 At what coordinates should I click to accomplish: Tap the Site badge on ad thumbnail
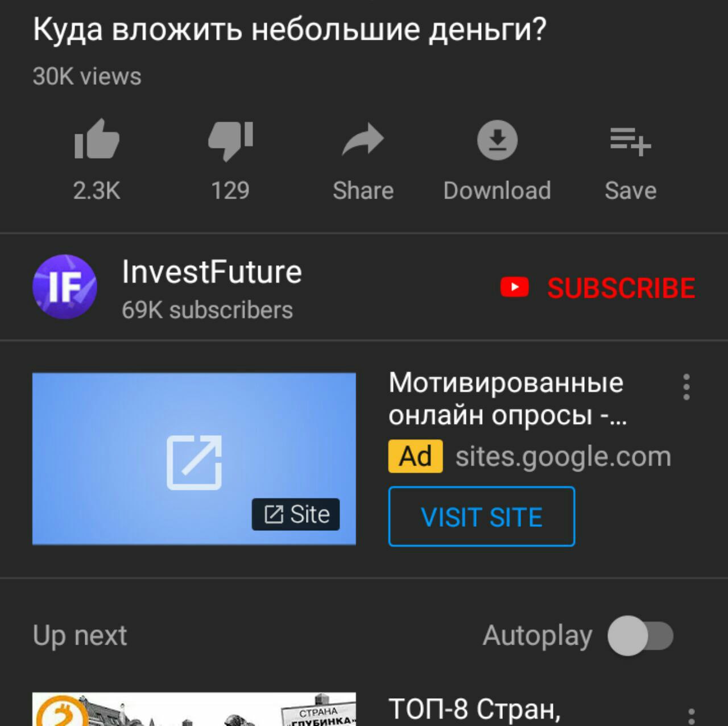[296, 514]
